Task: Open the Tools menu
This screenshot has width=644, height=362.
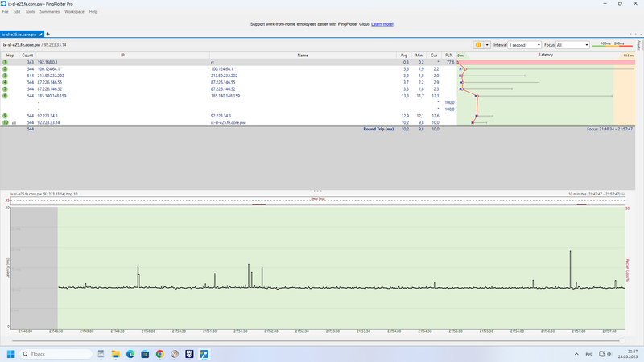Action: coord(30,12)
